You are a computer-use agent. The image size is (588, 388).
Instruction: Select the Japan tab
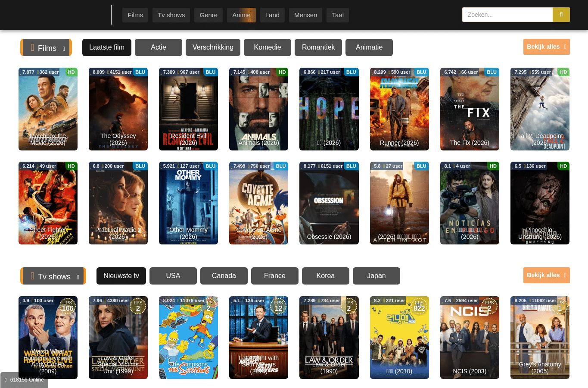376,276
